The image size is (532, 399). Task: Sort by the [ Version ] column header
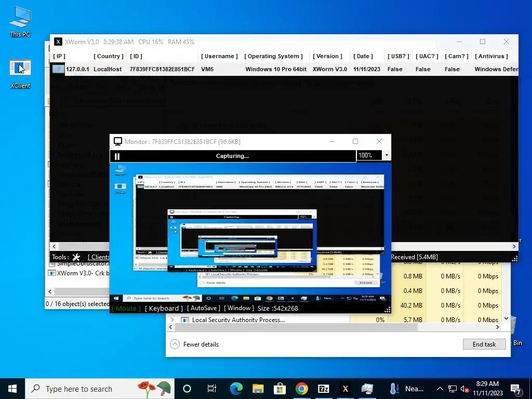click(327, 56)
